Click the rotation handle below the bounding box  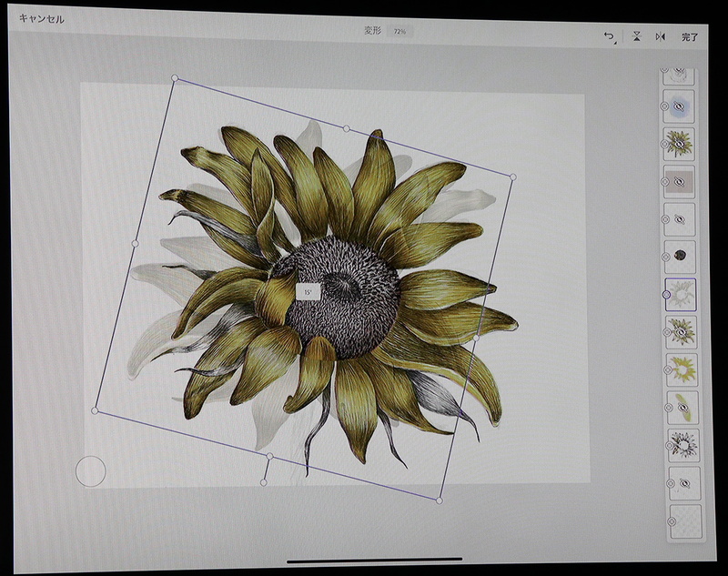[263, 482]
